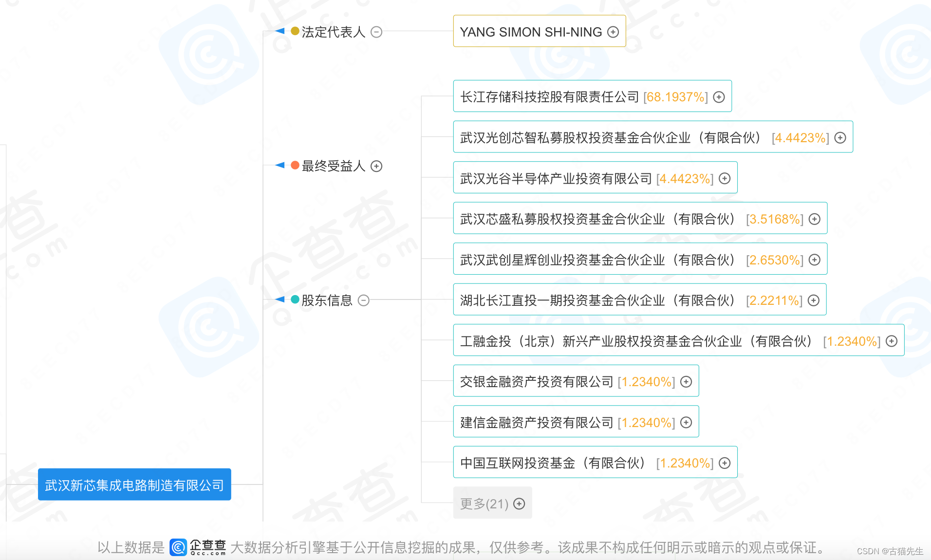Expand the 长江存储科技控股有限责任公司 node
Viewport: 931px width, 560px height.
[x=719, y=96]
